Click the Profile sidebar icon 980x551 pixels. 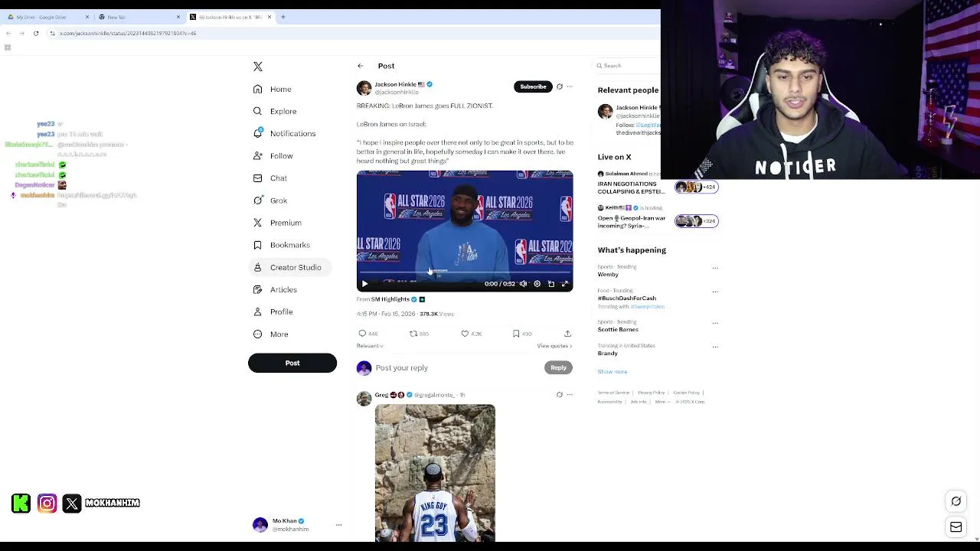point(258,311)
